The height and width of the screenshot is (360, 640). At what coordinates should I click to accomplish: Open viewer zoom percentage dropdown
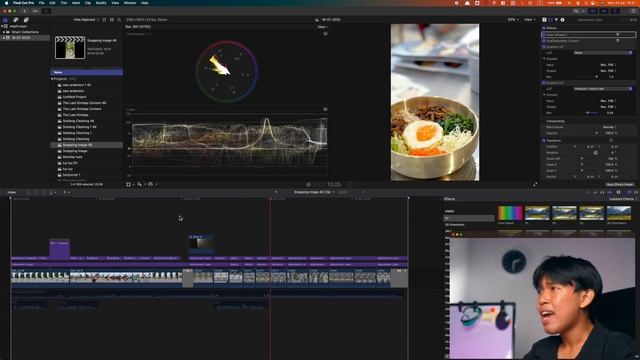[x=513, y=20]
